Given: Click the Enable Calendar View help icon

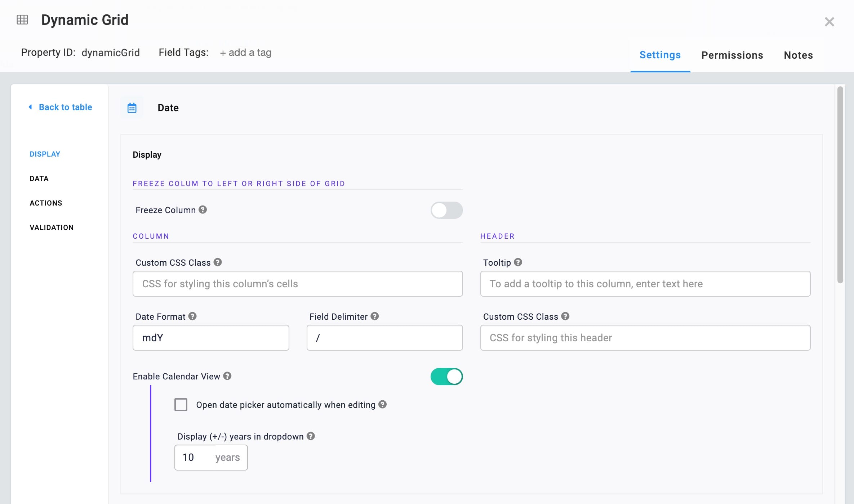Looking at the screenshot, I should (x=227, y=376).
